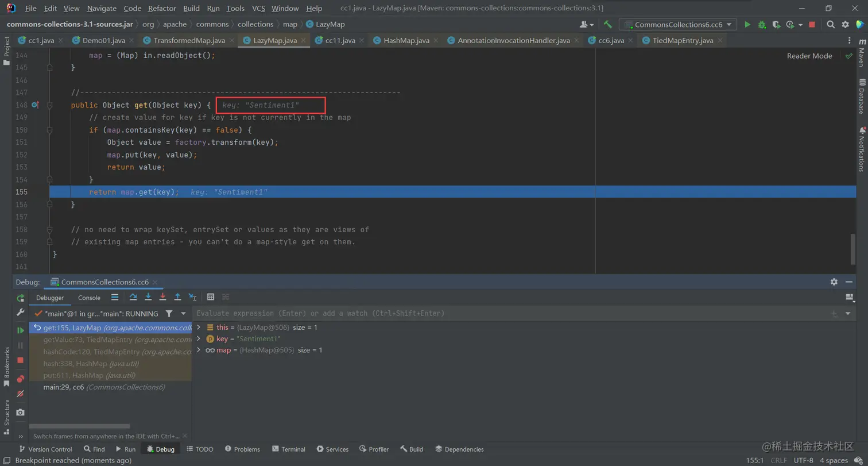Open the Dependencies tool window

tap(459, 449)
